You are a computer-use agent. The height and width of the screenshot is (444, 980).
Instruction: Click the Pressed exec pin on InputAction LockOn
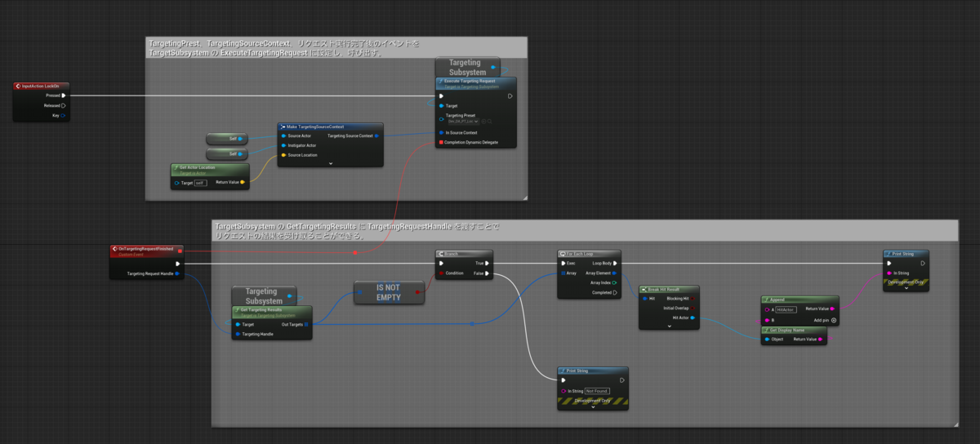click(64, 95)
